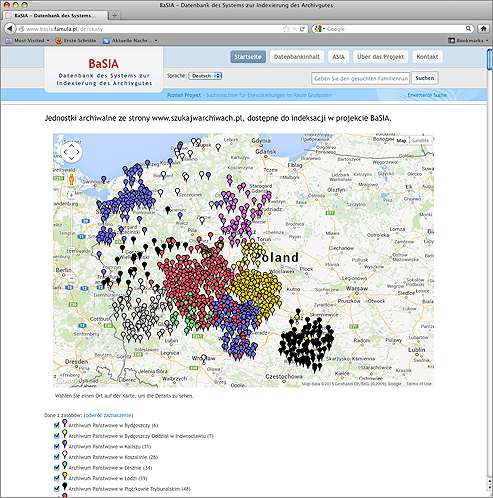The width and height of the screenshot is (493, 498).
Task: Pick up the orange Street View pegman
Action: point(71,179)
